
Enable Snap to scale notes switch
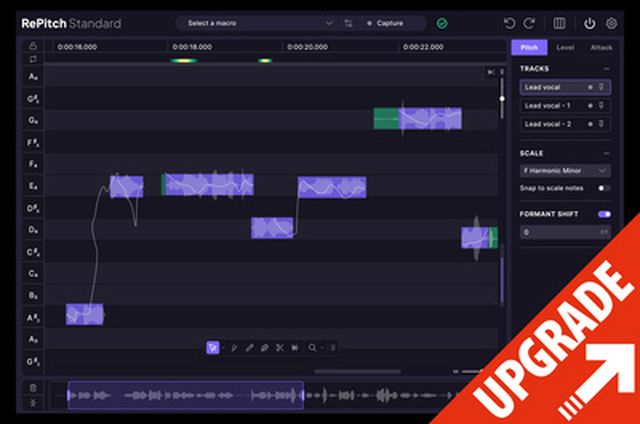(604, 188)
